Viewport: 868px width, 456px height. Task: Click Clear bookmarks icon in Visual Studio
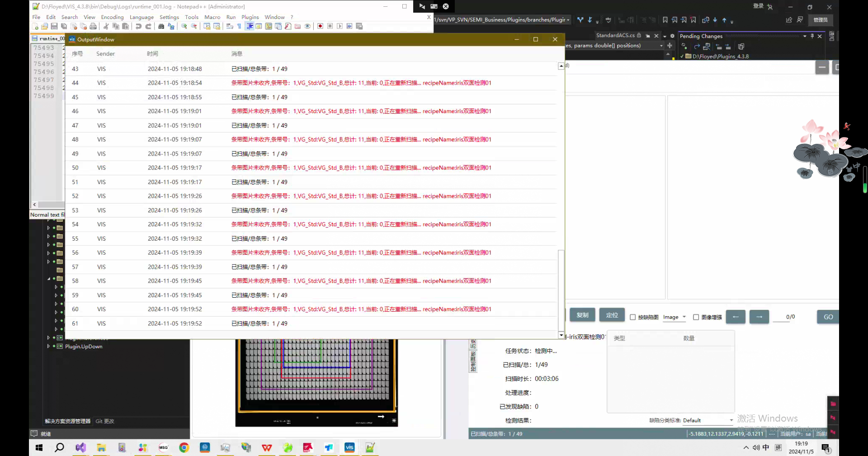coord(693,20)
